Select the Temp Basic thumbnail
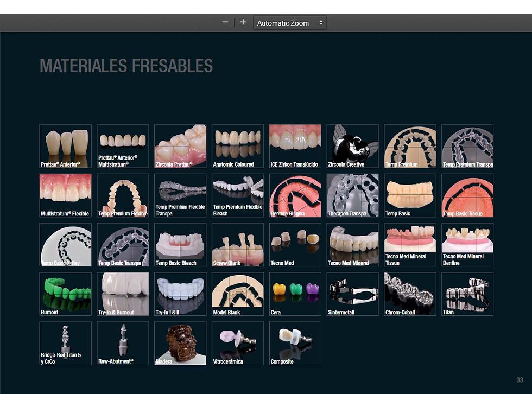Screen dimensions: 532x394 pos(410,195)
